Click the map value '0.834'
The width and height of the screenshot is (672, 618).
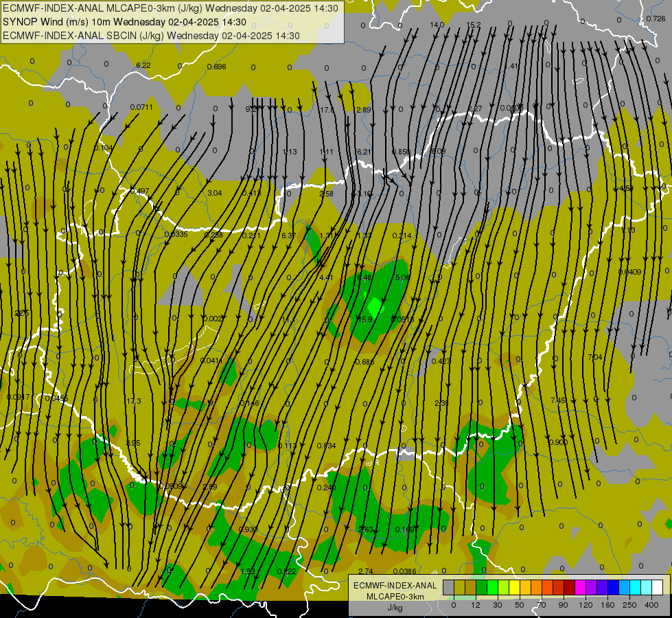[x=327, y=446]
